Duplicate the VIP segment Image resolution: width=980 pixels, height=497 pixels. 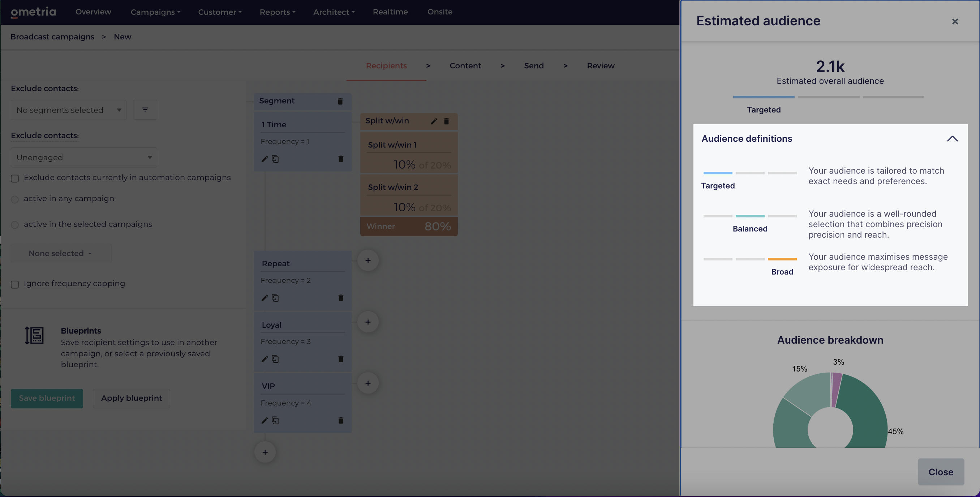click(x=275, y=420)
